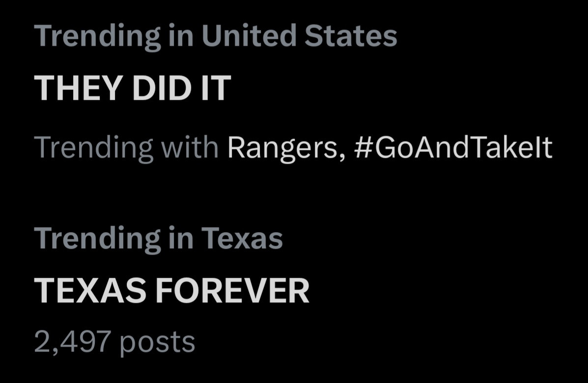The width and height of the screenshot is (588, 383).
Task: Open the TEXAS FOREVER trending topic
Action: tap(172, 291)
